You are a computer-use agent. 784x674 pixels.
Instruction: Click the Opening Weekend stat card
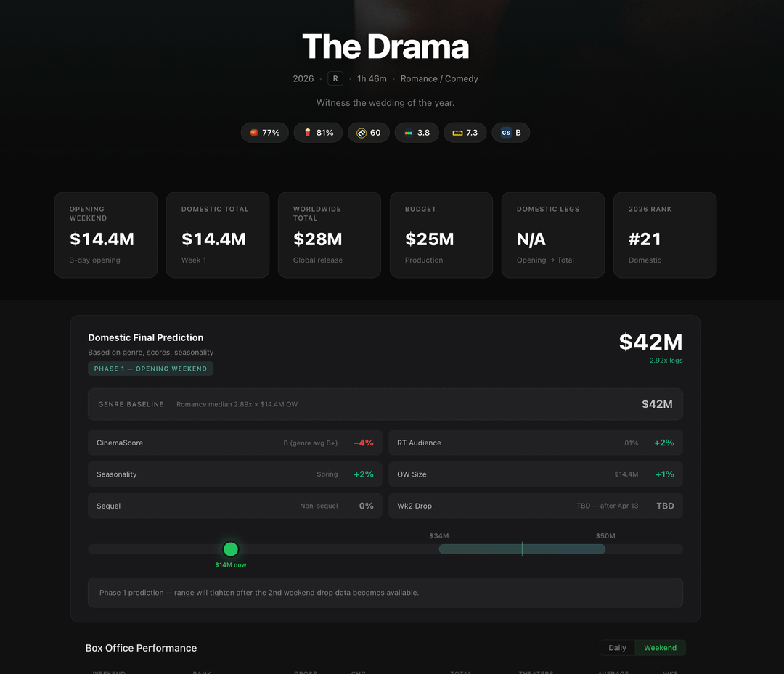(106, 234)
